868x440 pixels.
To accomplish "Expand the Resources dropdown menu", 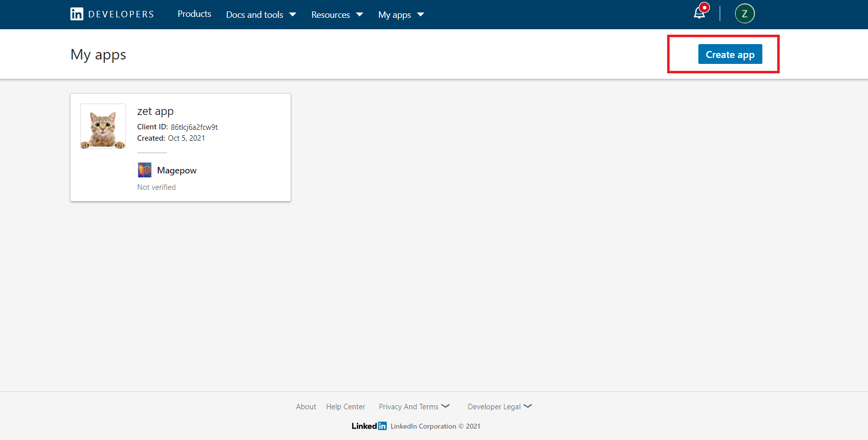I will coord(337,15).
